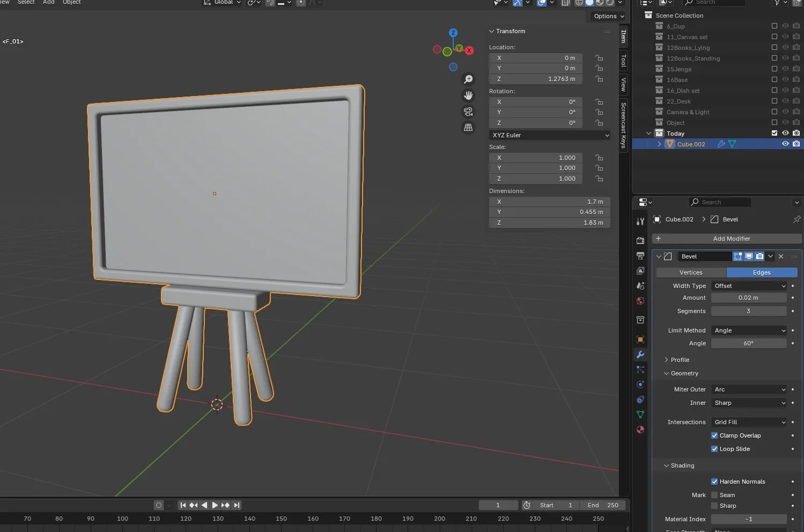This screenshot has width=804, height=532.
Task: Open the Limit Method Angle dropdown
Action: tap(749, 330)
